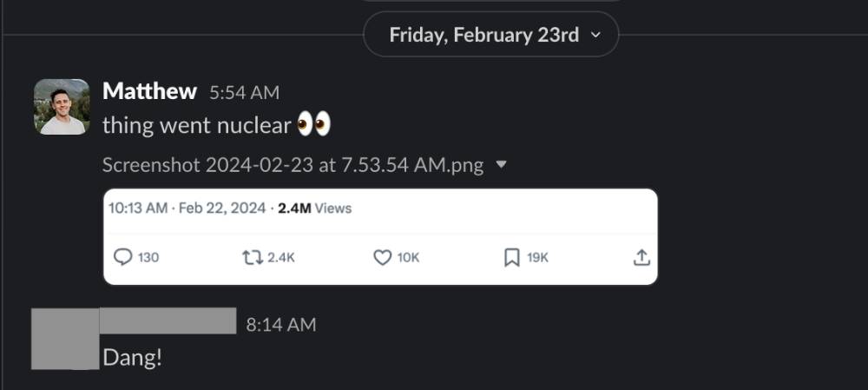Click the bookmark icon beside 19K
The height and width of the screenshot is (390, 868).
(x=512, y=257)
